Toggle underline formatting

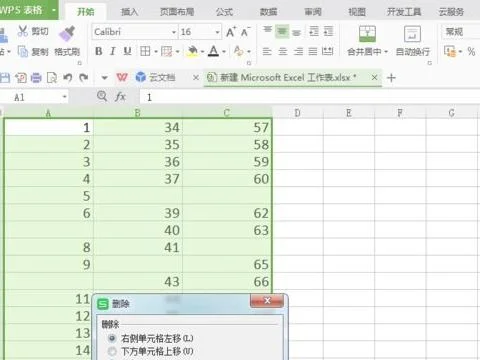(127, 51)
